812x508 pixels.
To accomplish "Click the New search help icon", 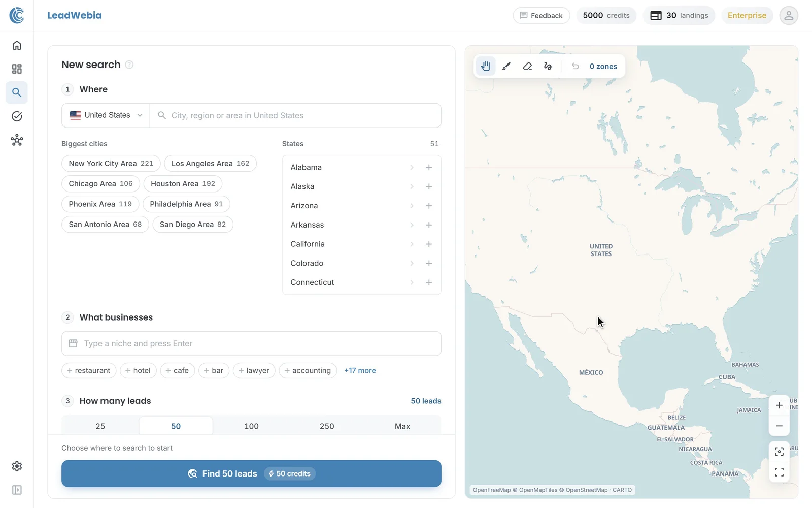I will click(x=129, y=65).
